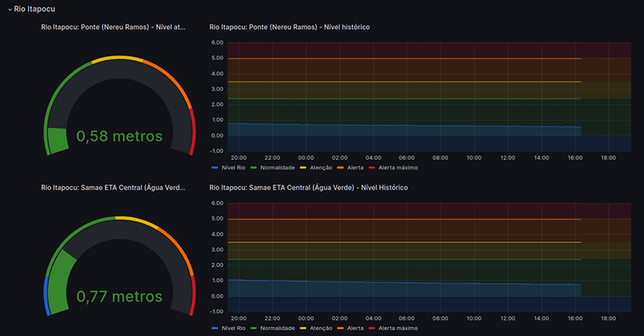Click the 0,77 metros gauge reading

click(120, 297)
